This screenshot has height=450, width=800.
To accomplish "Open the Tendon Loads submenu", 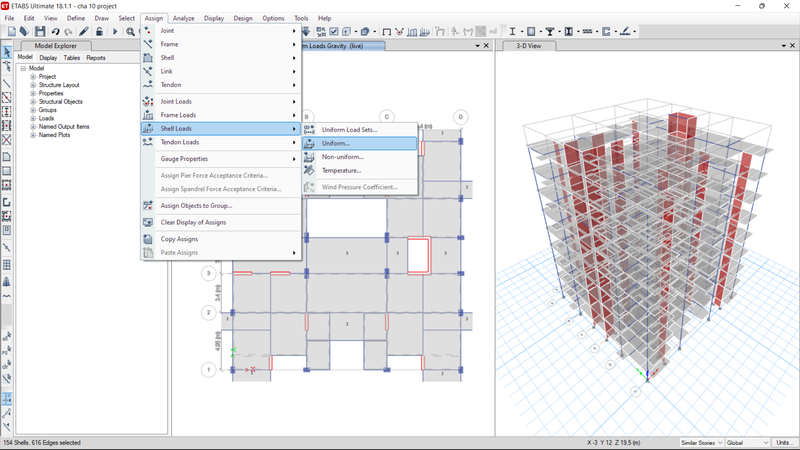I will pos(221,142).
